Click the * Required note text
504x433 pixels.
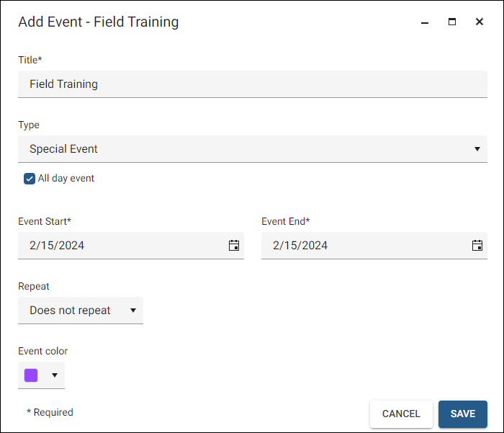[50, 412]
